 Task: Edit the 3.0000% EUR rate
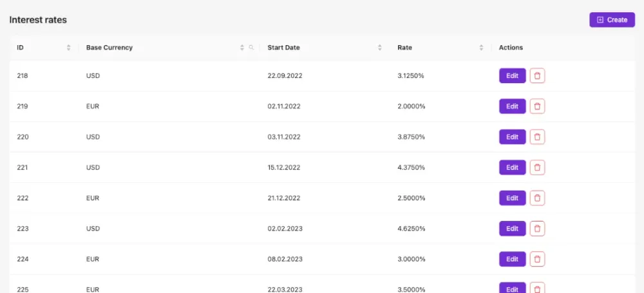click(512, 260)
